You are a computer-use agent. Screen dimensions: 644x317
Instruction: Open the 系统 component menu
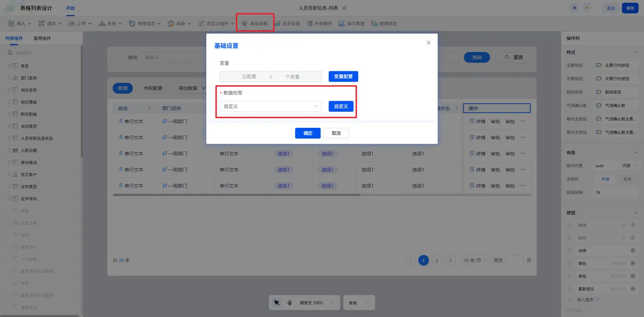110,23
